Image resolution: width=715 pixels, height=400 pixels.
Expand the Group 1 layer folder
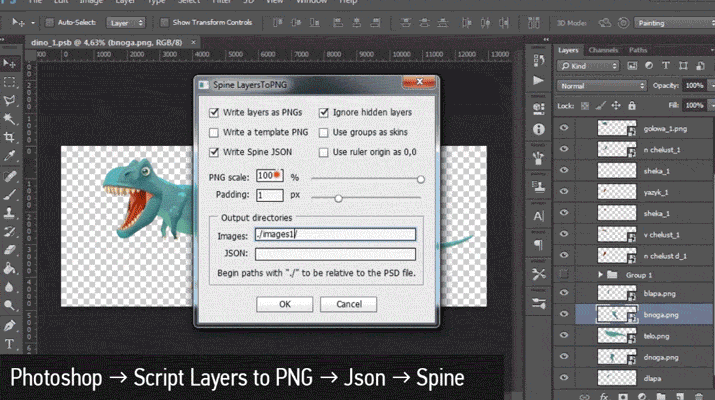point(600,275)
